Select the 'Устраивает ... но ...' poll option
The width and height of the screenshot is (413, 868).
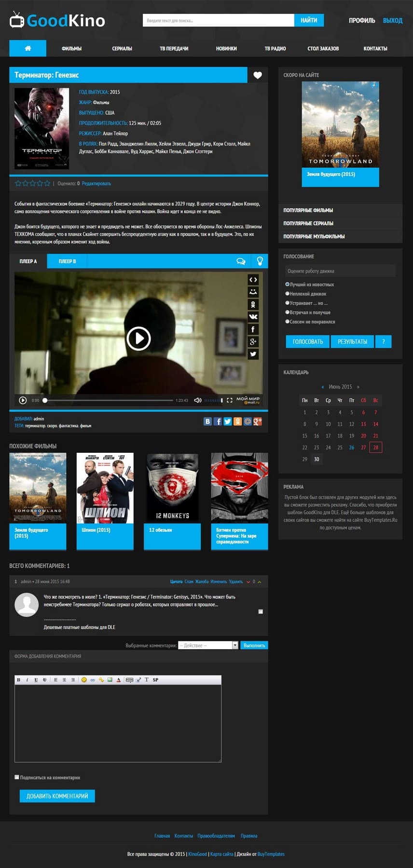tap(287, 303)
